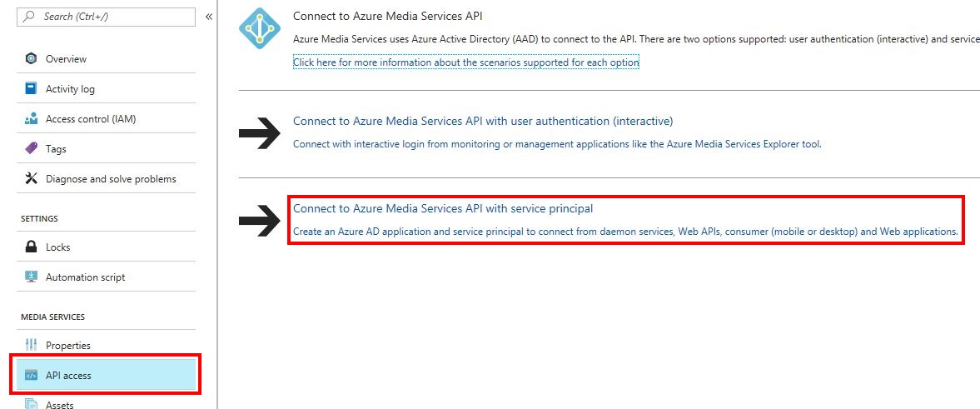This screenshot has height=409, width=980.
Task: Open the Automation script item
Action: pos(107,277)
